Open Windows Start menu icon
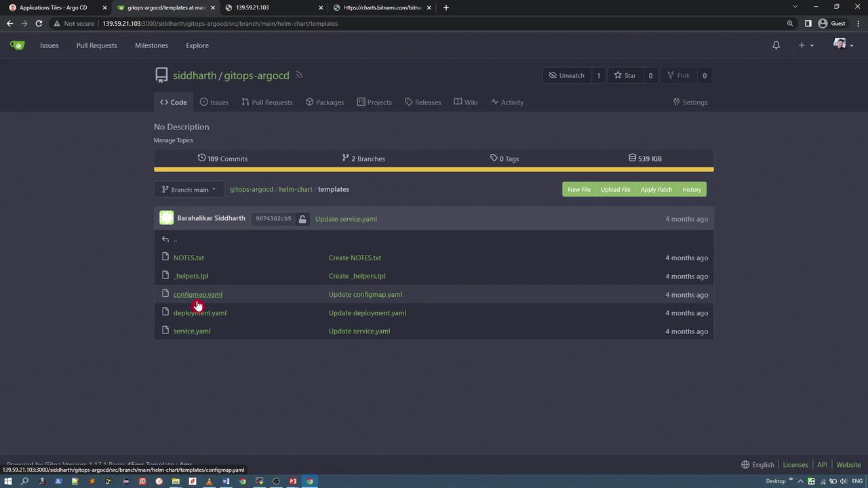Screen dimensions: 868x488 coord(8,481)
